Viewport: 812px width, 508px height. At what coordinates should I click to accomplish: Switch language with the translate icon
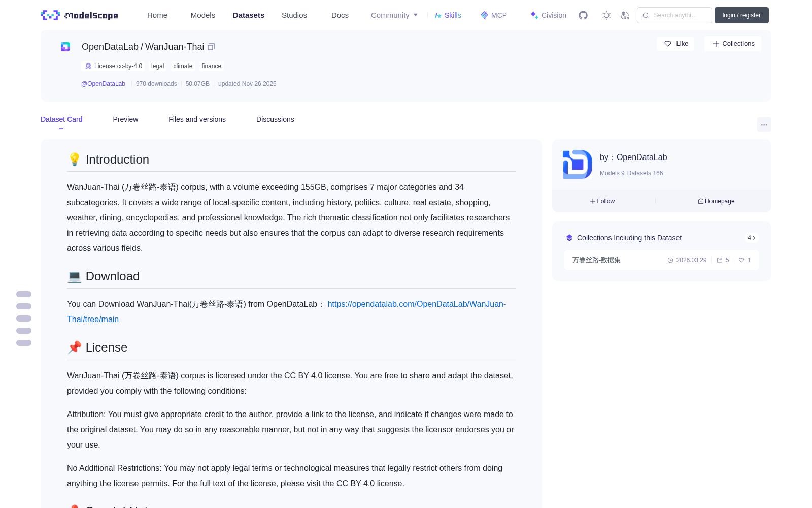(x=625, y=15)
